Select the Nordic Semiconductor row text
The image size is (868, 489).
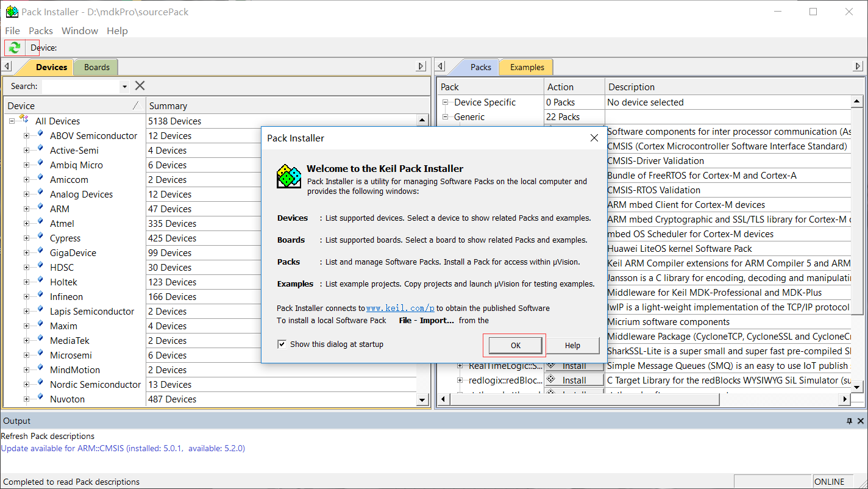tap(95, 384)
